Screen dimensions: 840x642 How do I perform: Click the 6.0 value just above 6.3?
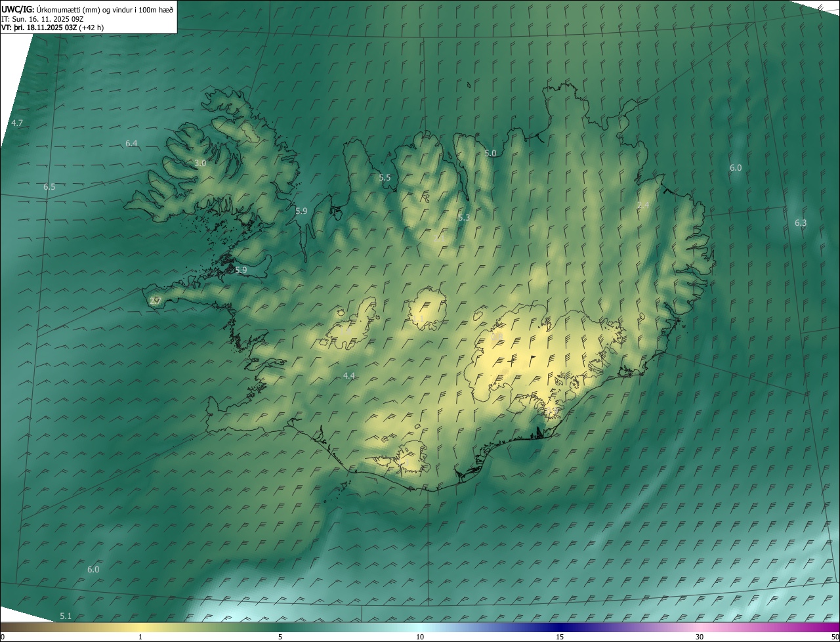736,168
